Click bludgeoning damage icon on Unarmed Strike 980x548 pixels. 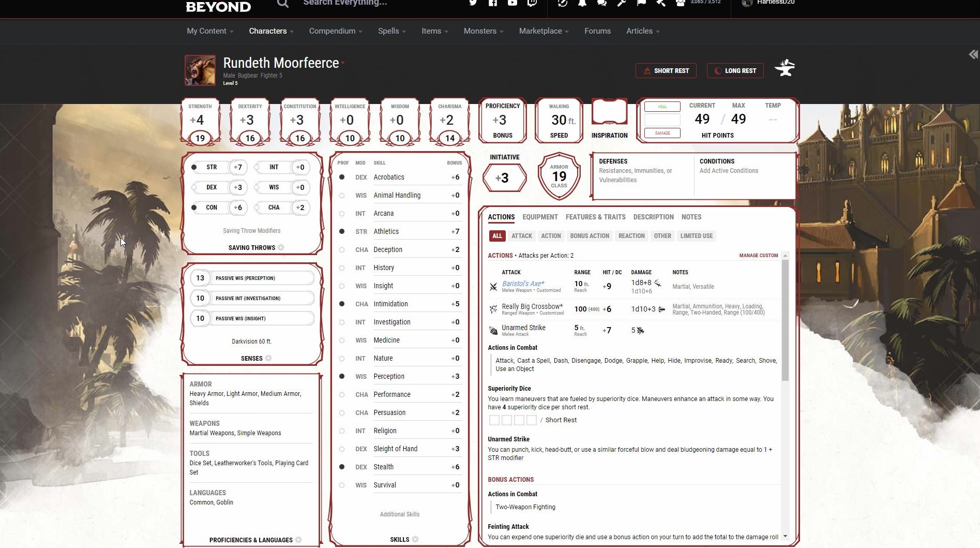(640, 330)
